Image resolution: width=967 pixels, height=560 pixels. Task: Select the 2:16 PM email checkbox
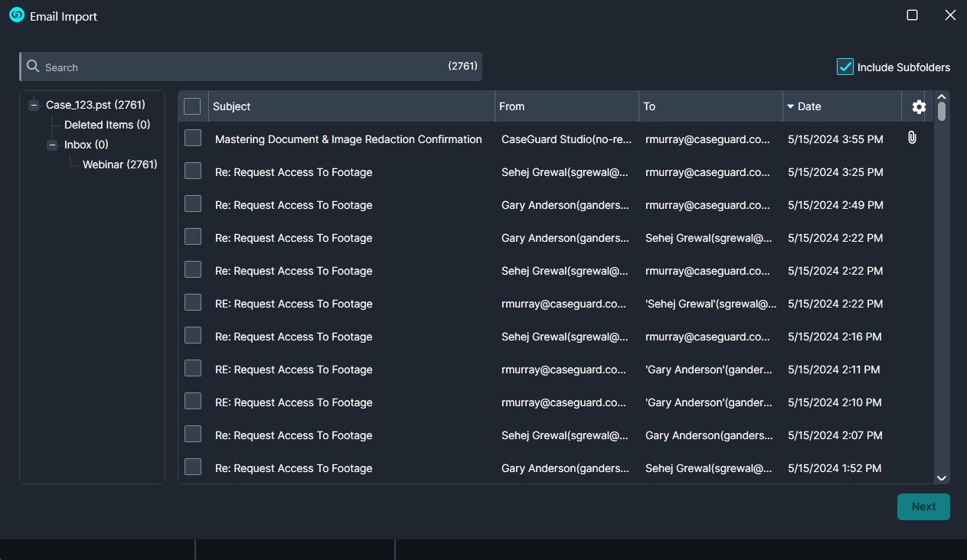pos(193,335)
